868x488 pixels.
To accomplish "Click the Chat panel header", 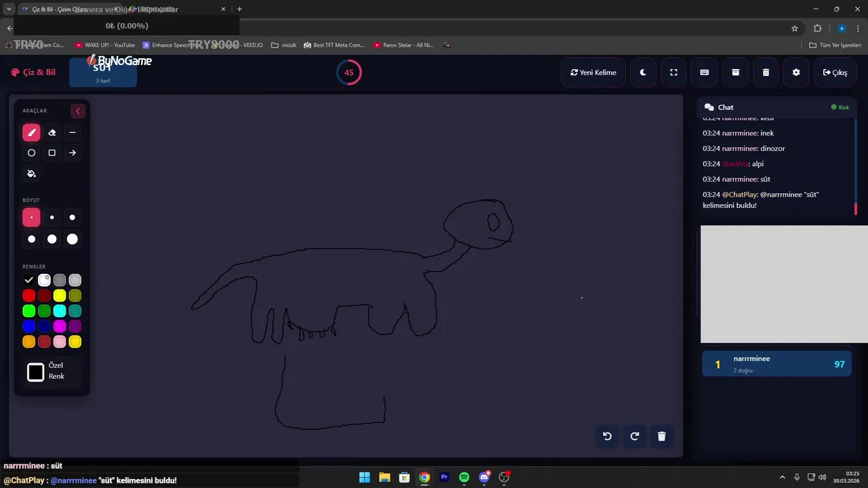I will pyautogui.click(x=776, y=107).
